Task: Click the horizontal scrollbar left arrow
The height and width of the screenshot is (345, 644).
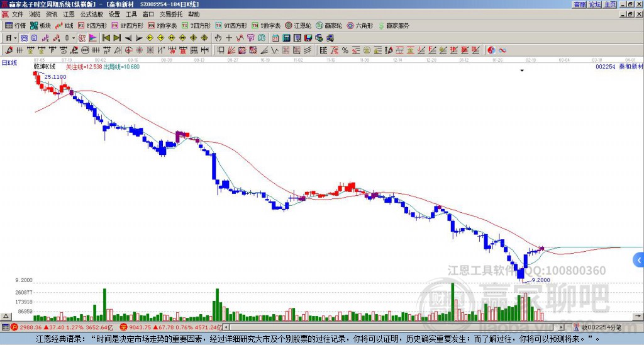Action: 226,327
